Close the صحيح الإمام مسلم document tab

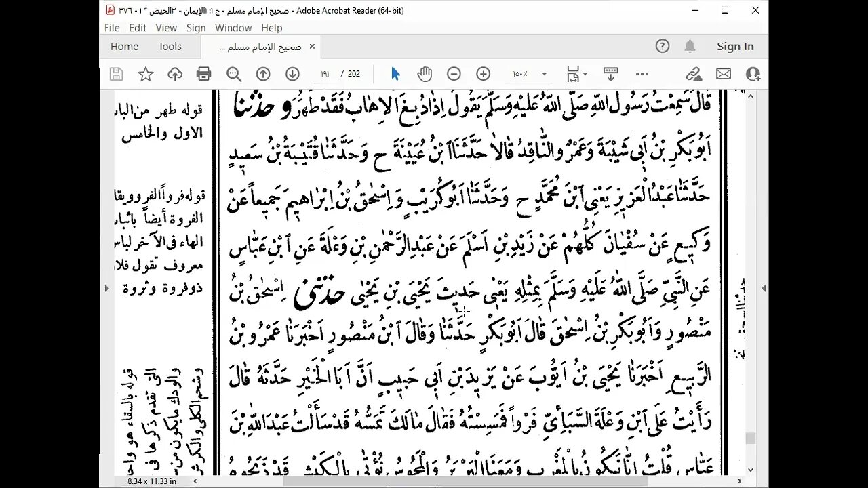312,47
